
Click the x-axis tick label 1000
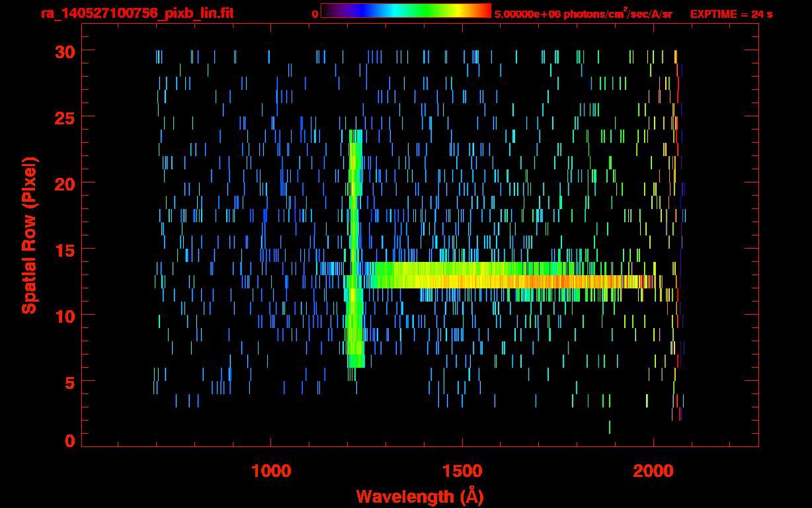coord(272,471)
